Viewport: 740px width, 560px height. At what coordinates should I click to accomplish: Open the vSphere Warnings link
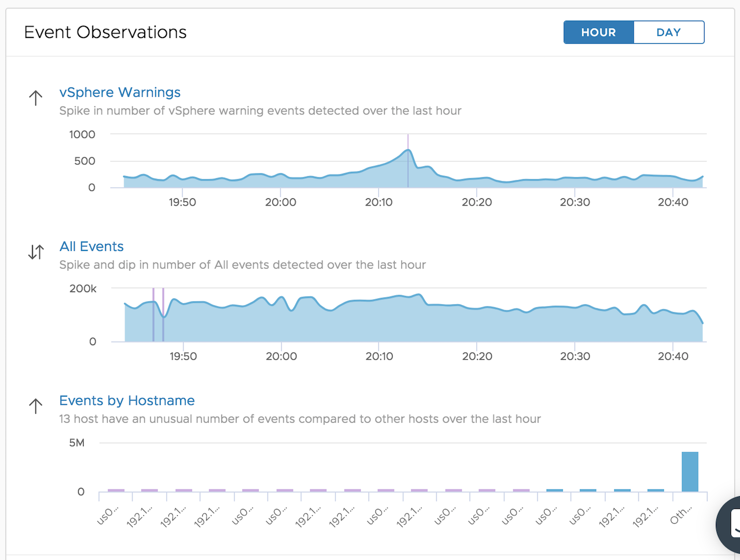click(120, 93)
